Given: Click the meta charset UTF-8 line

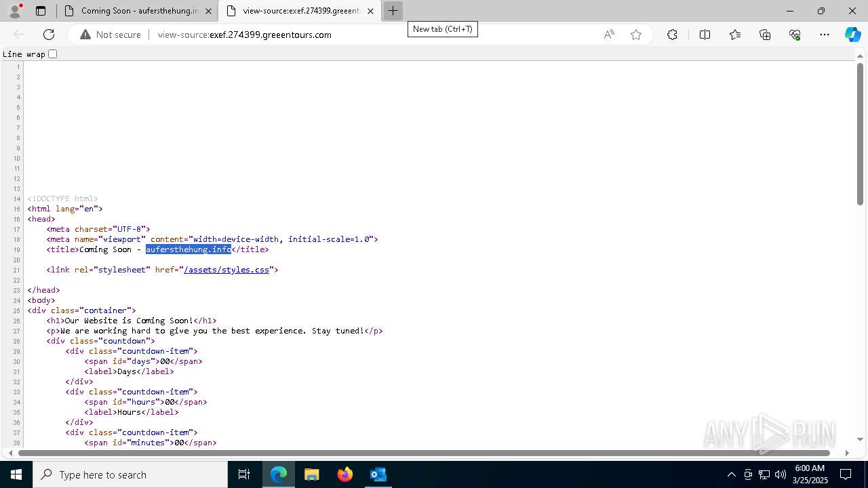Looking at the screenshot, I should tap(98, 229).
